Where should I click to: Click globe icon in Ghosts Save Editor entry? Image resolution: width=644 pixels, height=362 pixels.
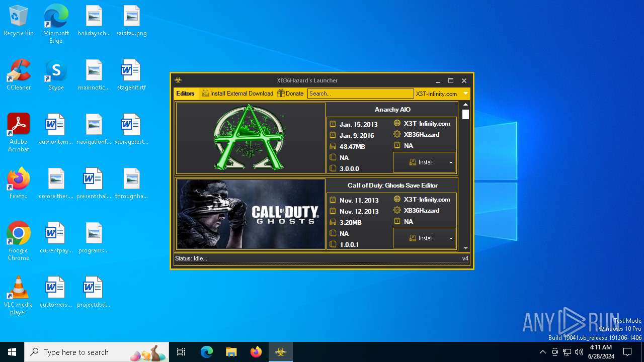pos(397,199)
